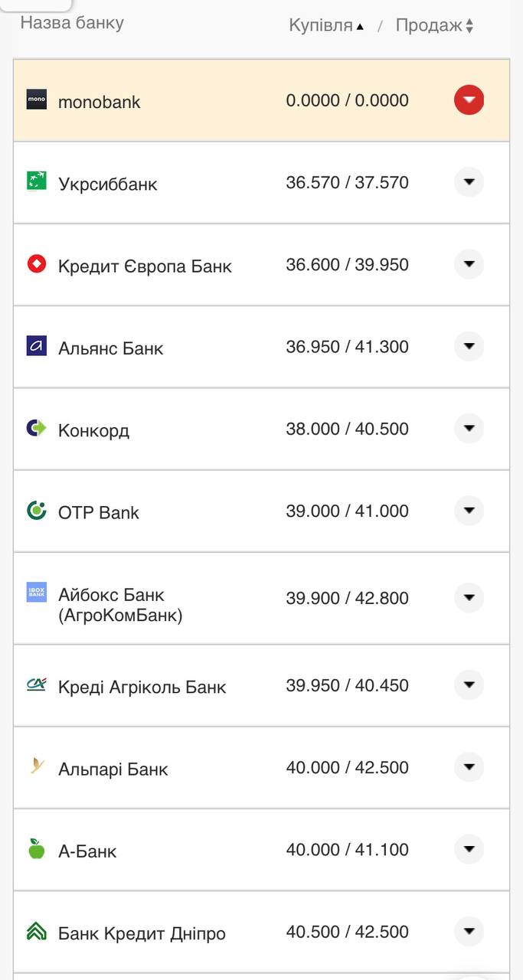Click the monobank logo icon
The height and width of the screenshot is (980, 523).
click(x=36, y=100)
